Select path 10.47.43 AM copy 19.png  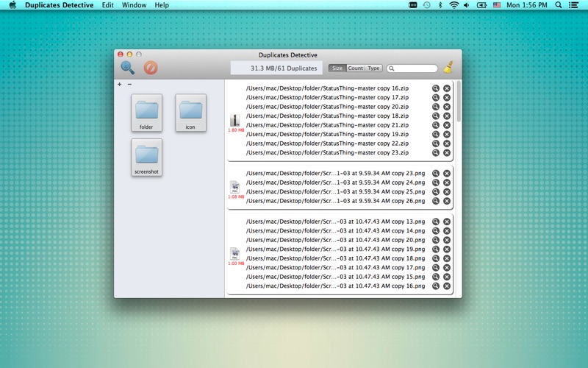(x=336, y=249)
